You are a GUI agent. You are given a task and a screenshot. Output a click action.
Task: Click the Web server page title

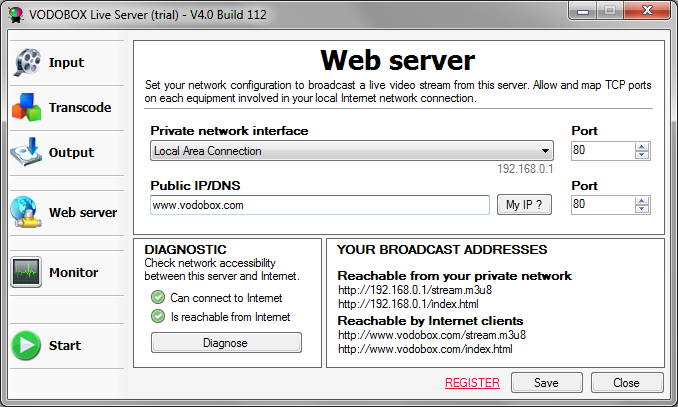(x=398, y=60)
